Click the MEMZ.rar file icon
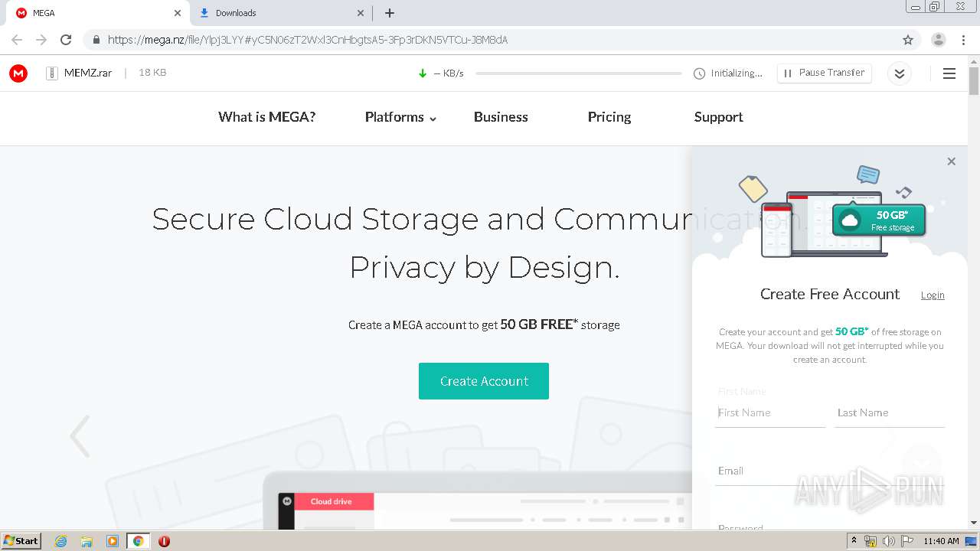This screenshot has height=551, width=980. (x=52, y=73)
